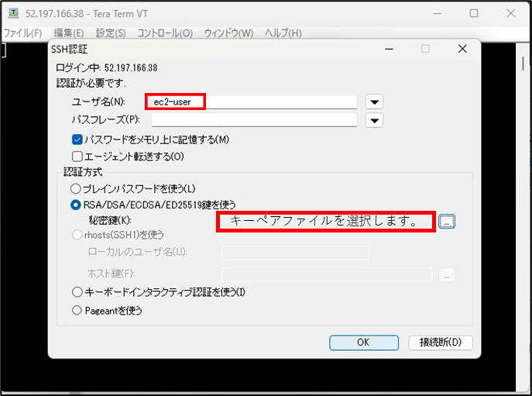Viewport: 532px width, 396px height.
Task: Select キーボードインタラクティブ認証を使う(I) radio button
Action: click(77, 292)
